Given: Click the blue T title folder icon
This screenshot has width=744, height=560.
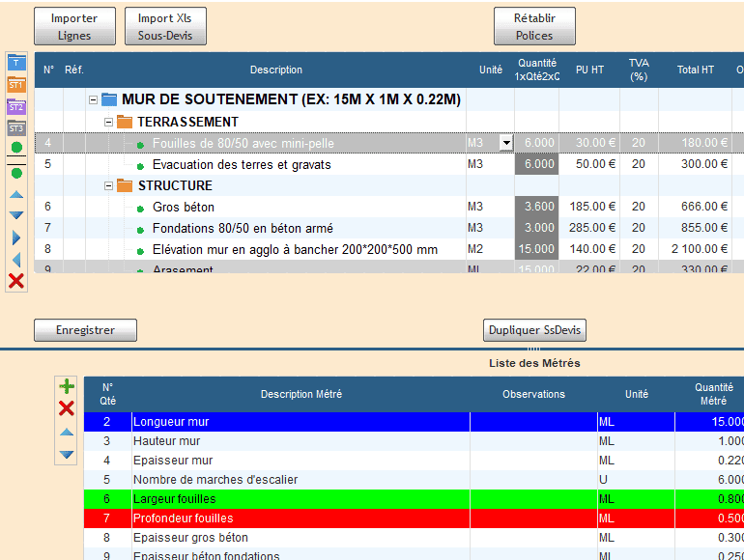Looking at the screenshot, I should tap(16, 62).
